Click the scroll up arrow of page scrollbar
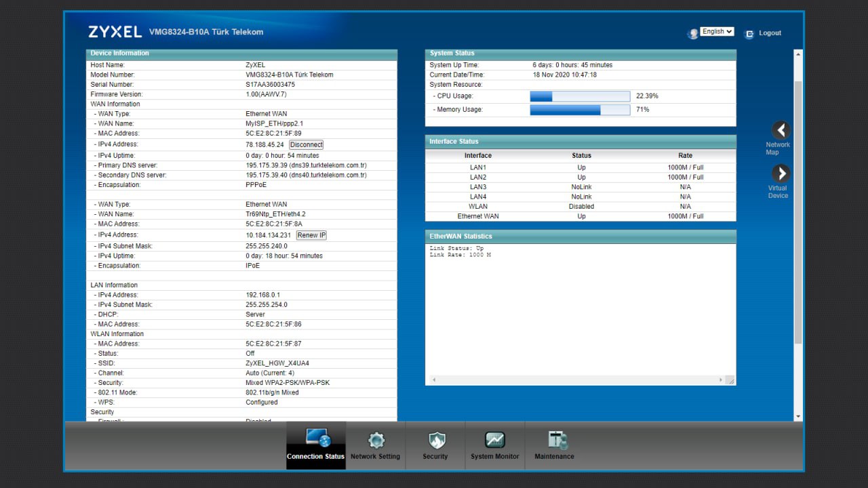Viewport: 868px width, 488px height. 798,54
